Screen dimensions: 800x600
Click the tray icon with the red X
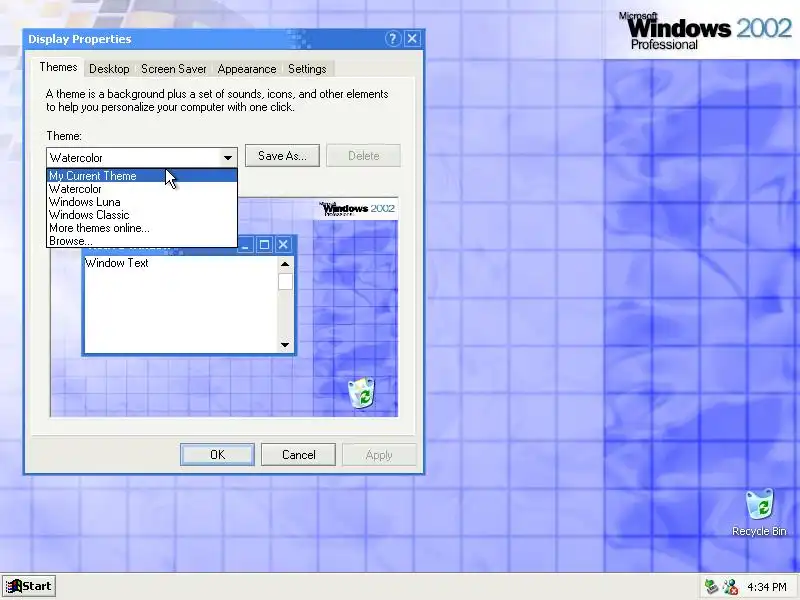(x=730, y=586)
